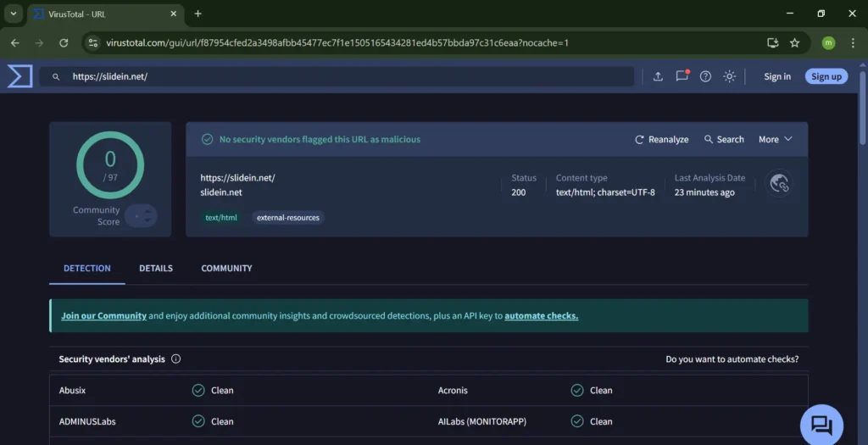Click the VirusTotal logo icon
This screenshot has width=868, height=445.
pyautogui.click(x=20, y=76)
